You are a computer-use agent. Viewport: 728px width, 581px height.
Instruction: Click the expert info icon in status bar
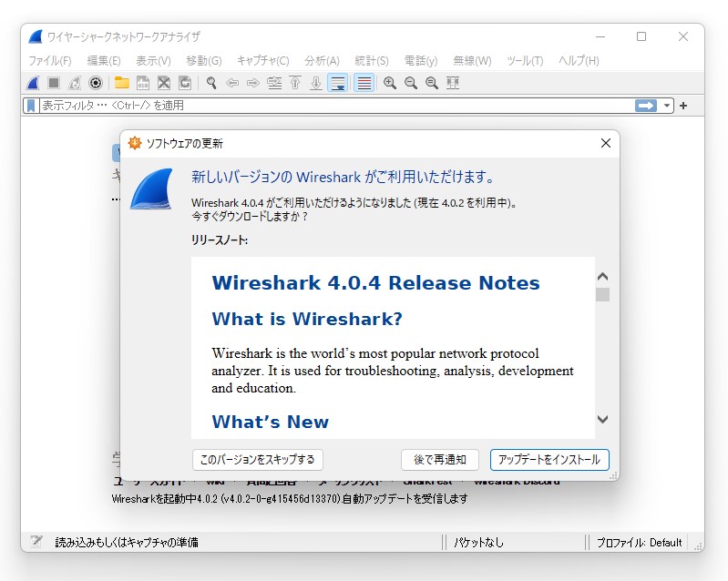pos(36,542)
